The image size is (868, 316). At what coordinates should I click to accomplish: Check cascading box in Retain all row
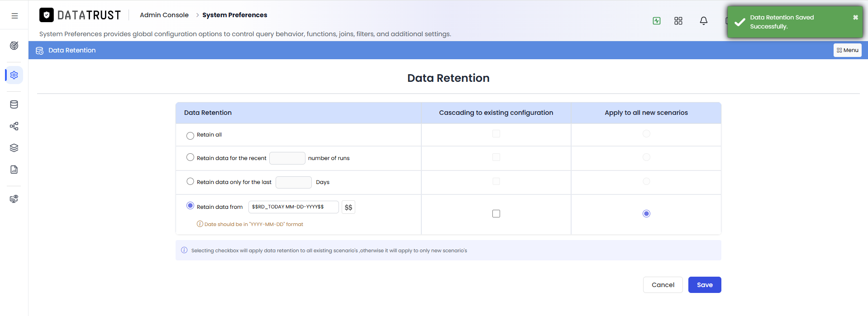496,134
